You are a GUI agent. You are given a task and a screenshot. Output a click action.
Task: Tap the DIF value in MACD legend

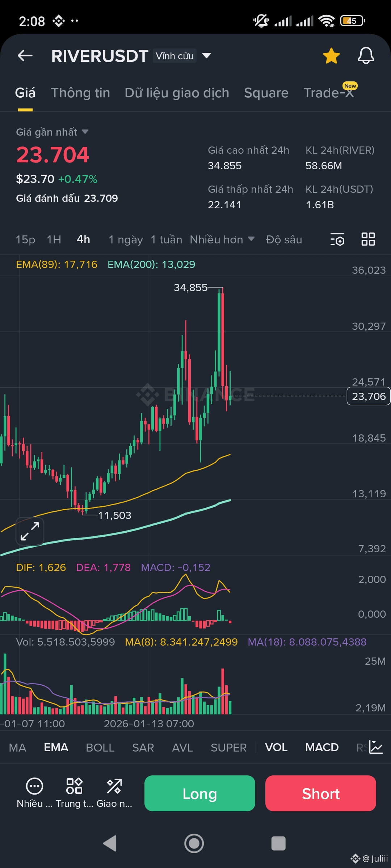pyautogui.click(x=41, y=567)
